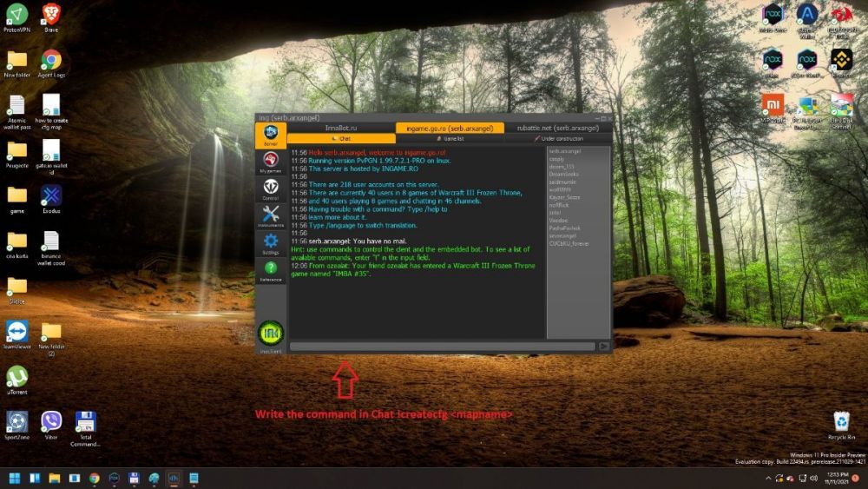The height and width of the screenshot is (489, 868).
Task: Click the green Reference question mark icon
Action: click(271, 270)
